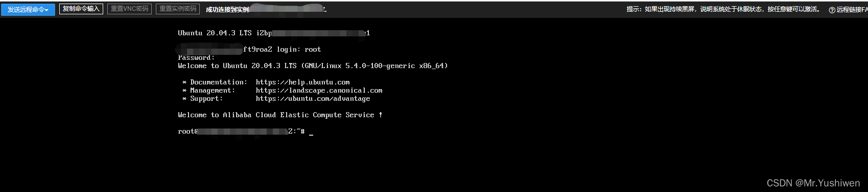Click the https://help.ubuntu.com URL in terminal
The image size is (868, 192).
302,82
